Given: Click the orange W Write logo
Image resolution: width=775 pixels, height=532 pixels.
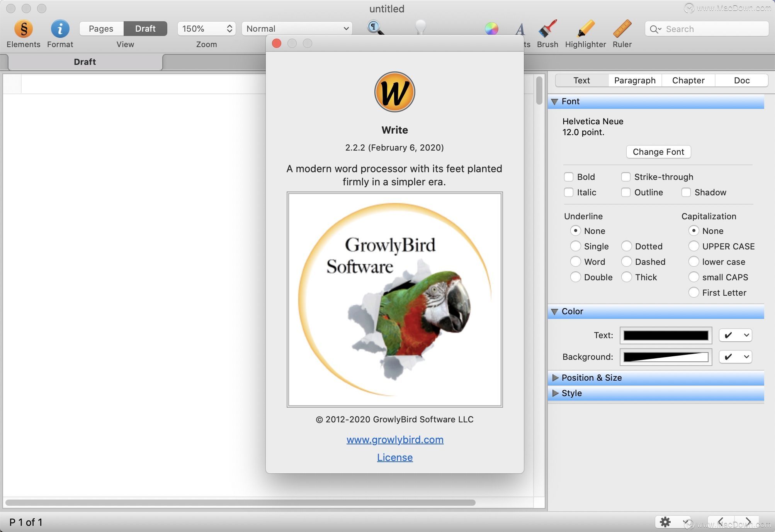Looking at the screenshot, I should click(x=394, y=92).
